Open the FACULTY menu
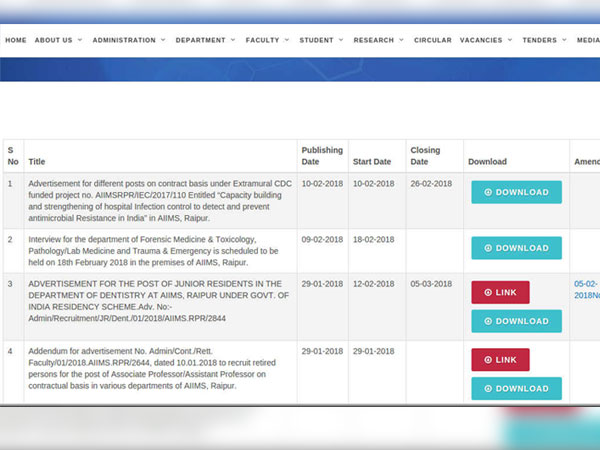This screenshot has width=600, height=450. [x=262, y=40]
